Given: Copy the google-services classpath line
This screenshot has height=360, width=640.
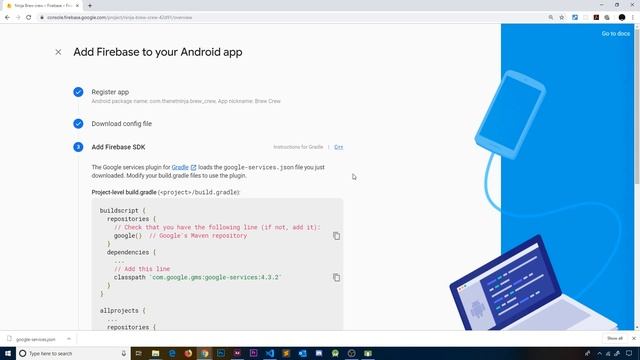Looking at the screenshot, I should 336,278.
